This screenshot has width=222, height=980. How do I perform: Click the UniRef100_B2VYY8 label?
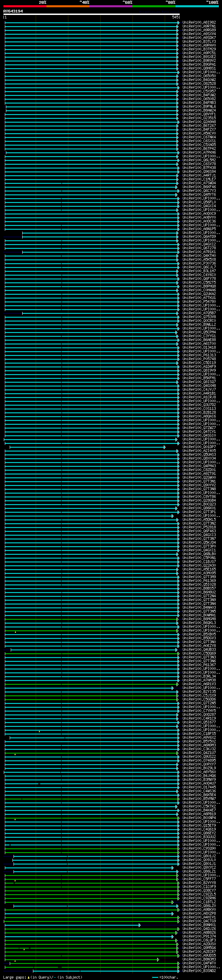(x=199, y=883)
